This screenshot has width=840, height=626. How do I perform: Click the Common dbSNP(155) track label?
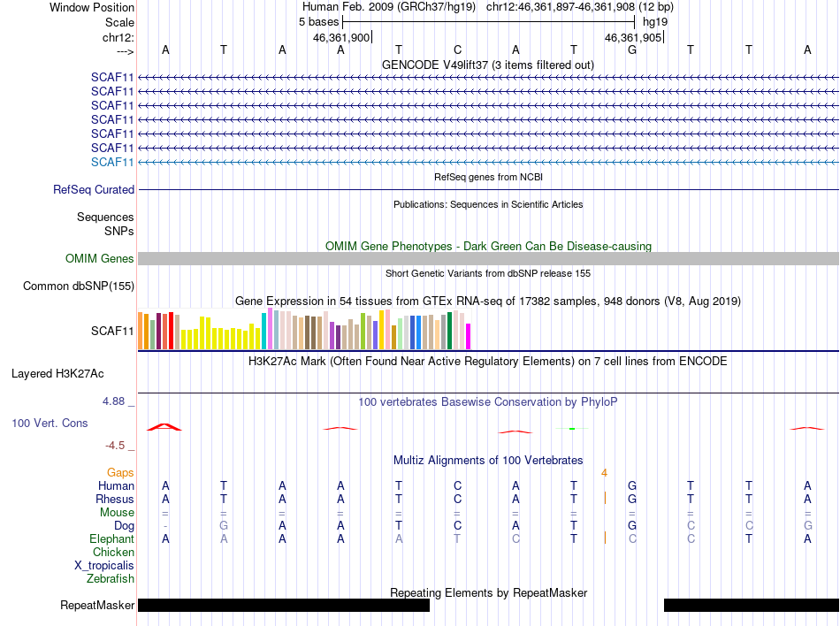click(x=79, y=286)
